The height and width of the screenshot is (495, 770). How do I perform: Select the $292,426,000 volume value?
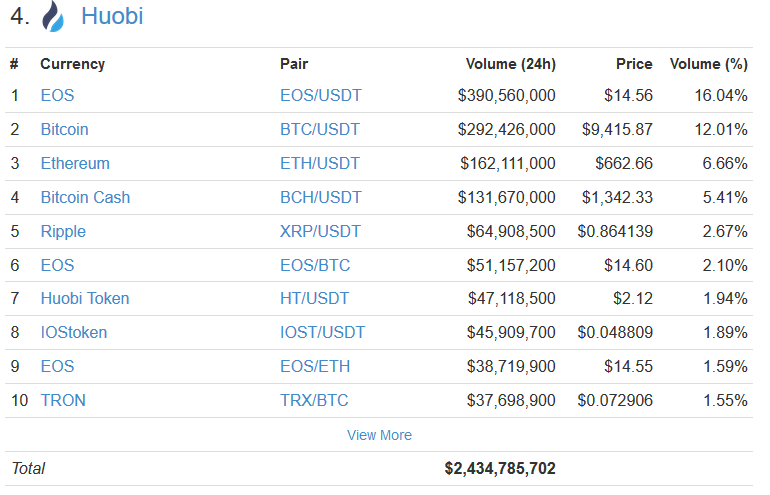tap(506, 129)
